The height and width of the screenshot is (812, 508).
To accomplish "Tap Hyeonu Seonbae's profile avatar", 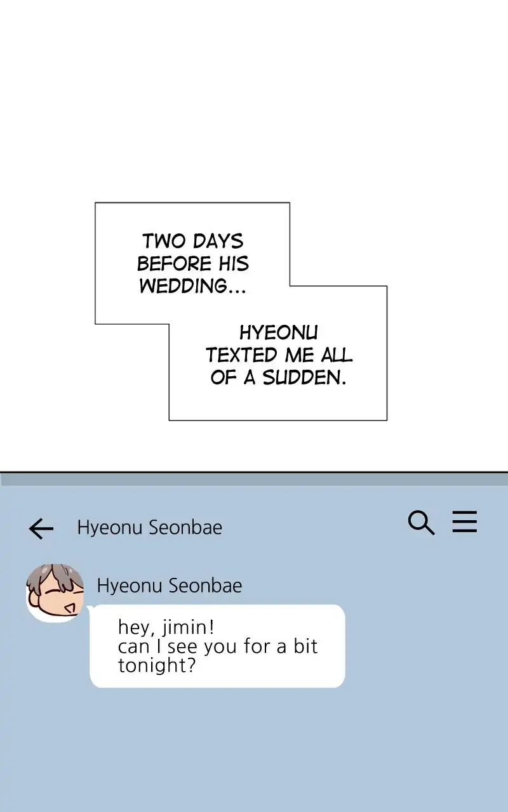I will tap(55, 593).
